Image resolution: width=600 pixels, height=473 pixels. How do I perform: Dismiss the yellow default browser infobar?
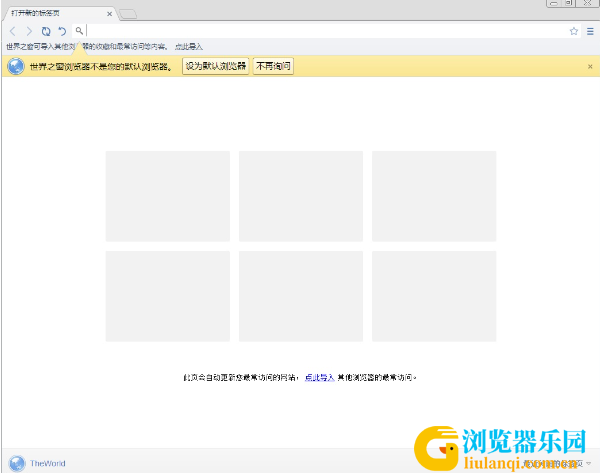(x=590, y=67)
